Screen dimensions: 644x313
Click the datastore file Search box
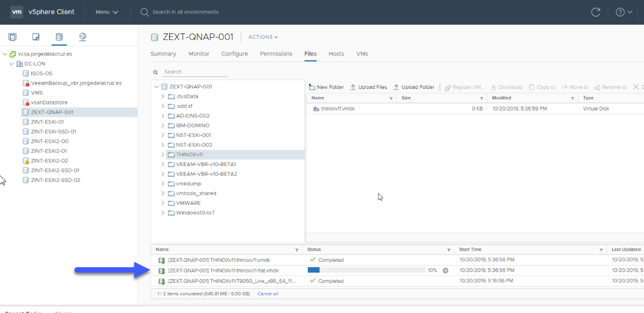pos(194,72)
